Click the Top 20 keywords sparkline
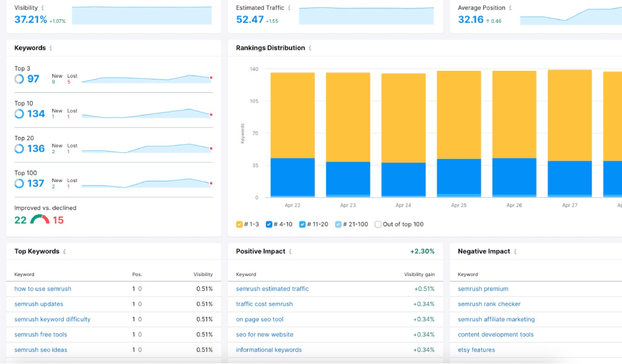This screenshot has height=364, width=622. click(x=147, y=149)
